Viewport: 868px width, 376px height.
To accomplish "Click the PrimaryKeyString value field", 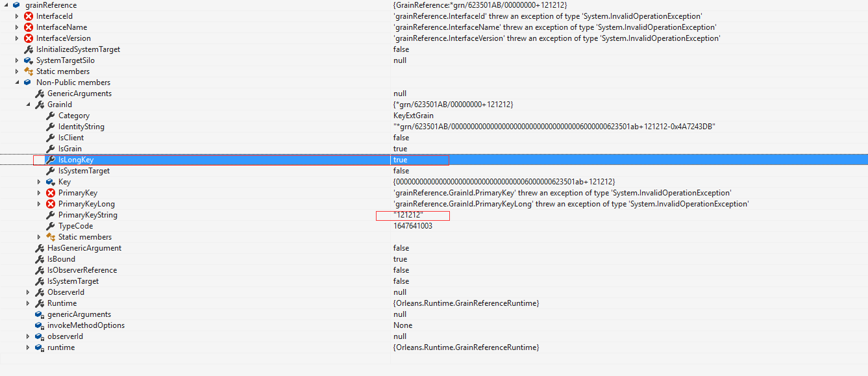I will point(413,215).
